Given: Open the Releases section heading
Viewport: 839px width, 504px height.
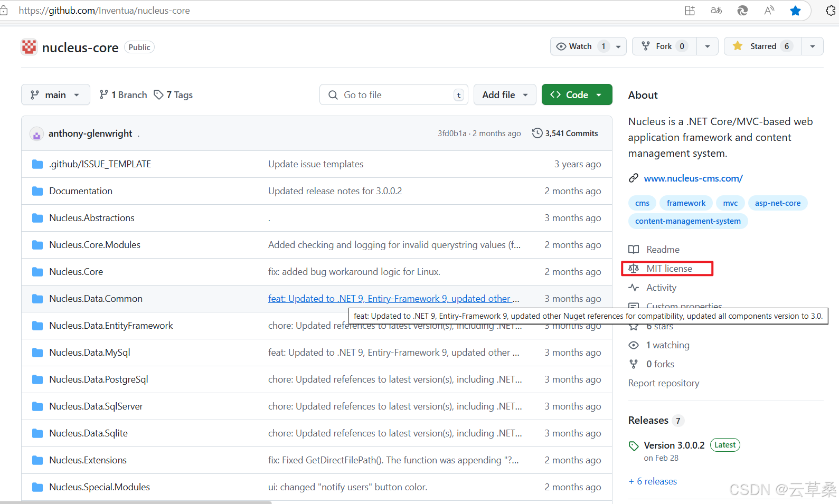Looking at the screenshot, I should pos(648,420).
